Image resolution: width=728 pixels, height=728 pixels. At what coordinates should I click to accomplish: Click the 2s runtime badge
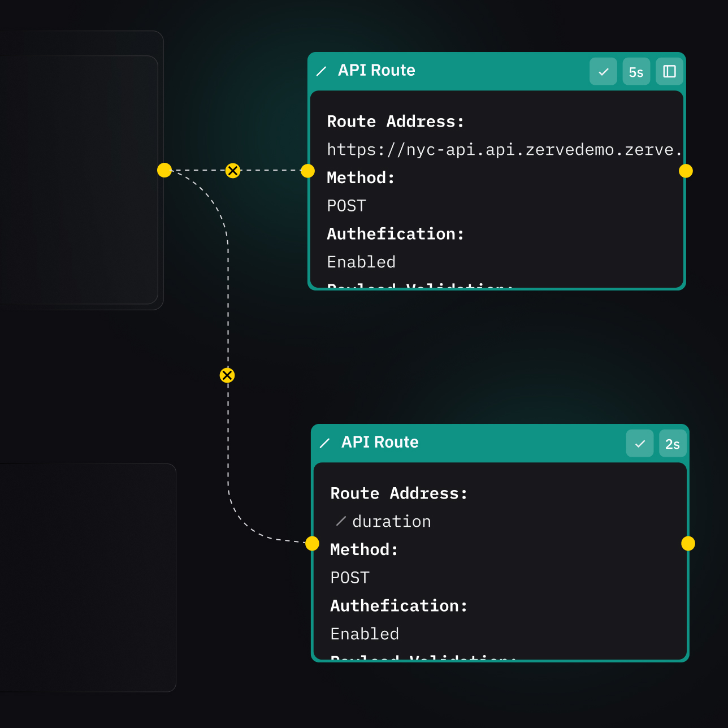[673, 444]
